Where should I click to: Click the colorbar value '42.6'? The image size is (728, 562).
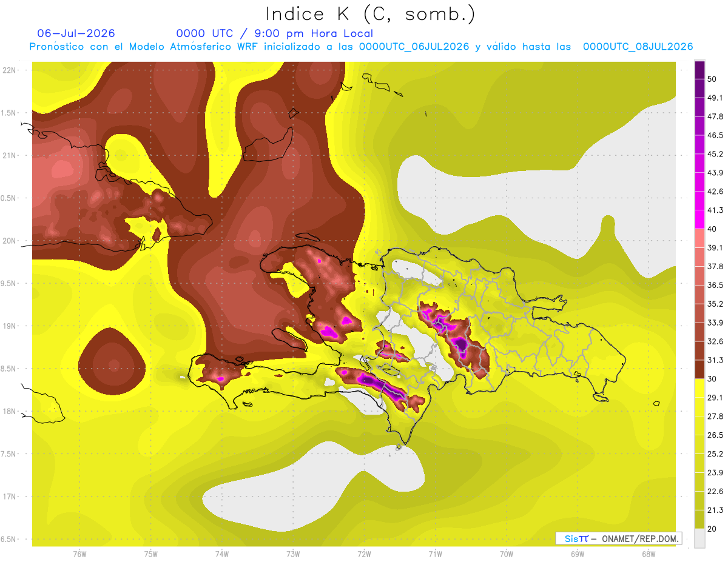715,192
